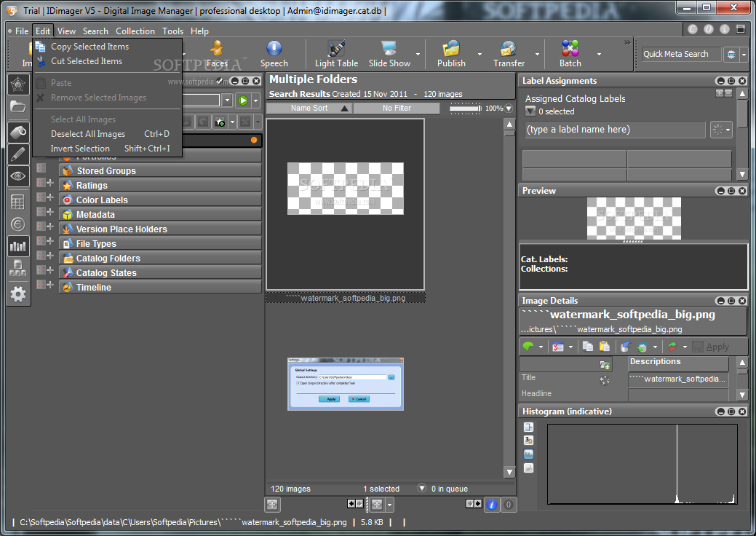Toggle the checkbox next to Version Place Holders
Screen dimensions: 756x536
tap(41, 226)
